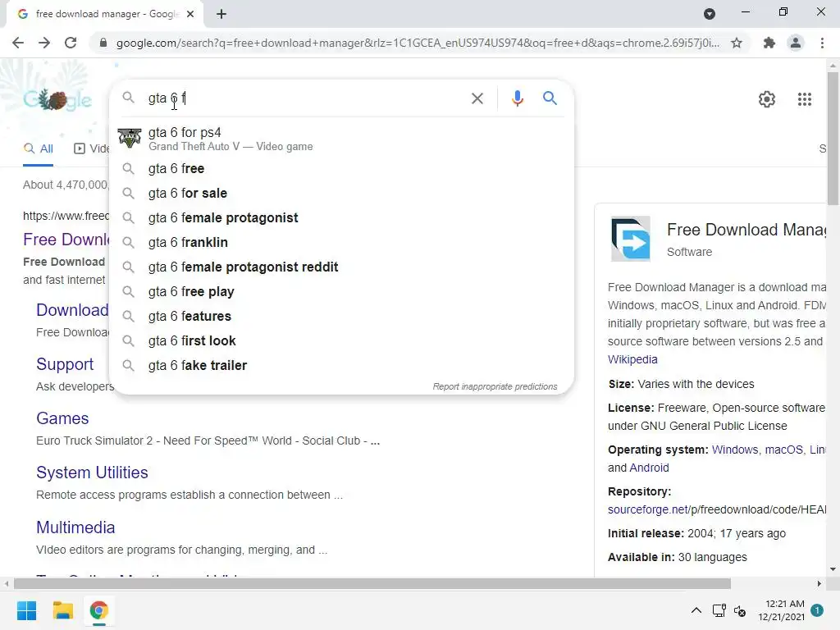The width and height of the screenshot is (840, 630).
Task: Click the Google holiday logo
Action: tap(57, 99)
